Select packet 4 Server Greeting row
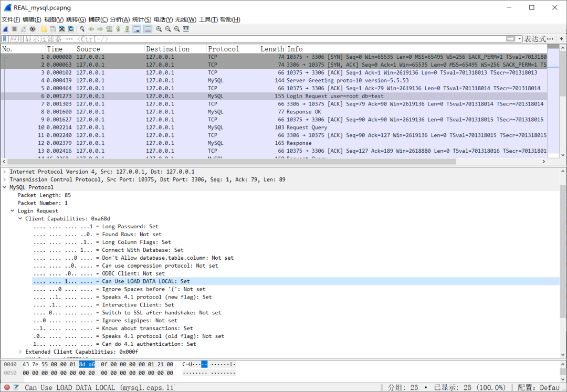The image size is (567, 392). point(274,80)
